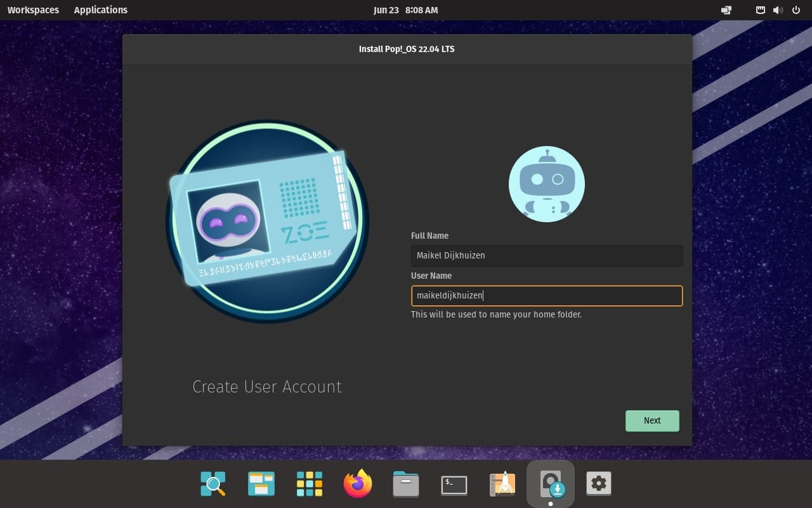This screenshot has height=508, width=812.
Task: Open the application grid from the dock
Action: [x=309, y=483]
